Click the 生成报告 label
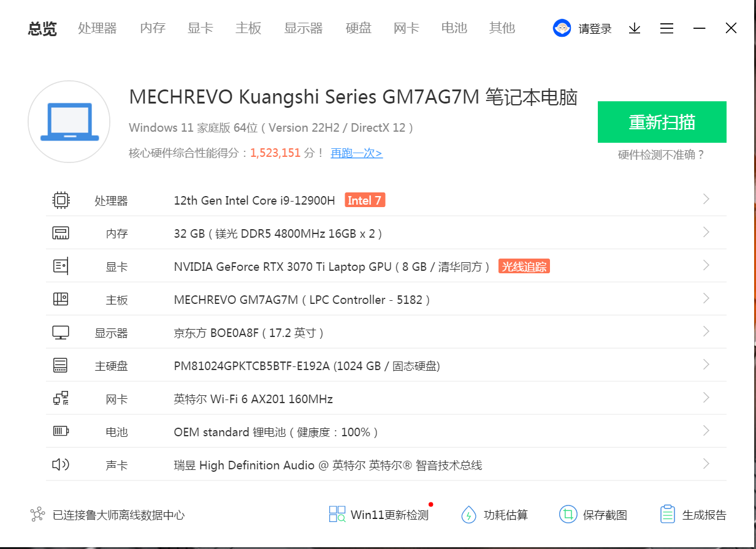Screen dimensions: 756x549 click(x=704, y=515)
